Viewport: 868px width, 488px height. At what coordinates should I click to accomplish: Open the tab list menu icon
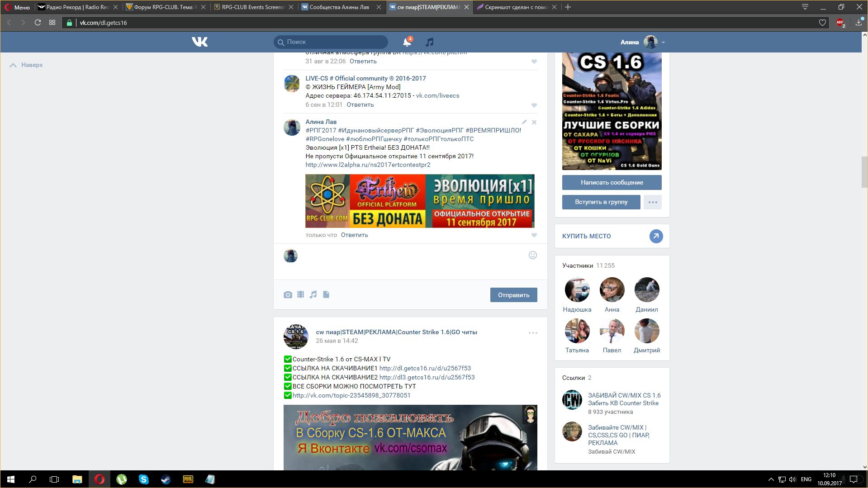tap(805, 7)
